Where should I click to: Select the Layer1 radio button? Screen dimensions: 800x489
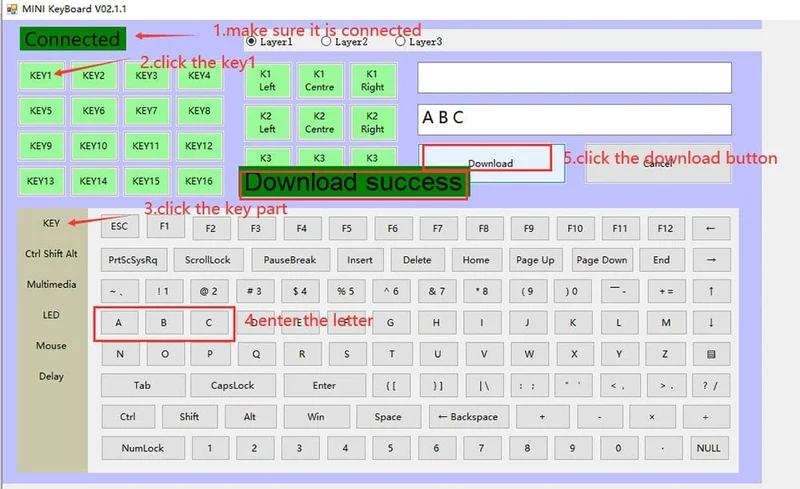tap(251, 41)
